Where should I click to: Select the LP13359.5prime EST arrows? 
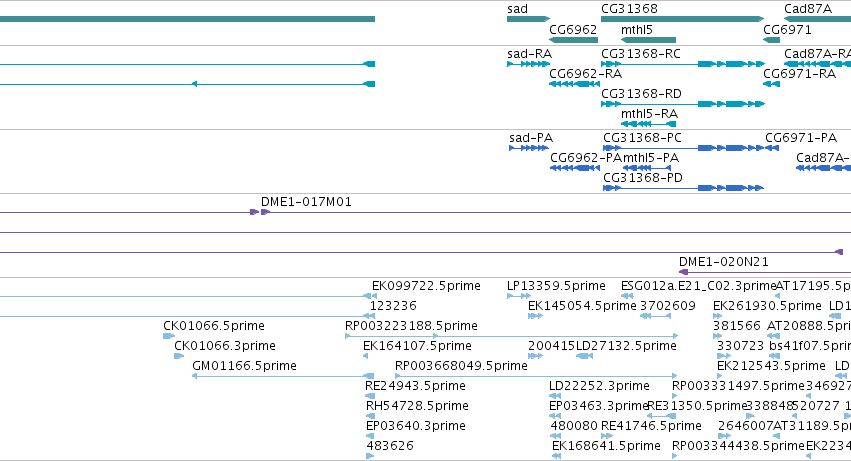518,296
